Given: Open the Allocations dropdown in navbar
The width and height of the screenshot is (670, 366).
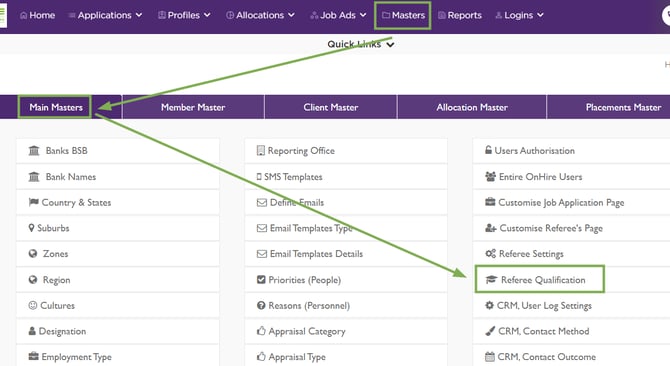Looking at the screenshot, I should 260,15.
